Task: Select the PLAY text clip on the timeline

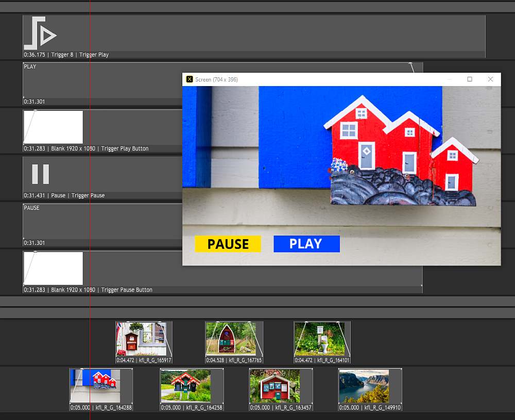Action: pos(103,82)
